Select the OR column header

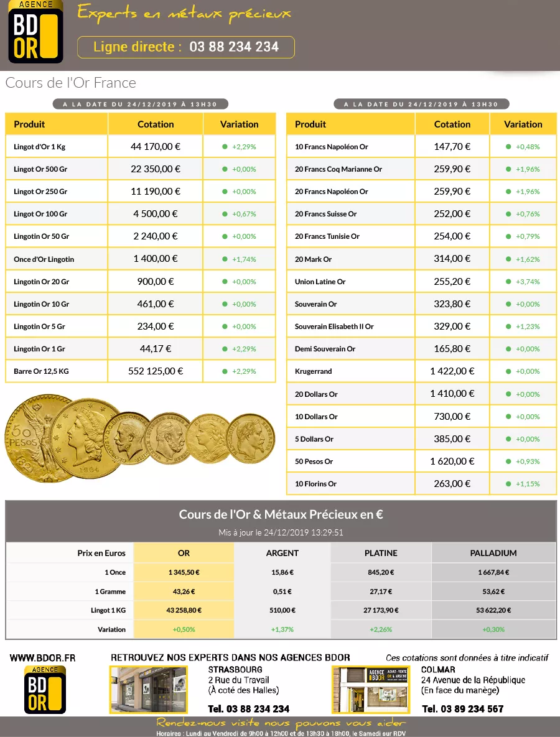[x=184, y=553]
